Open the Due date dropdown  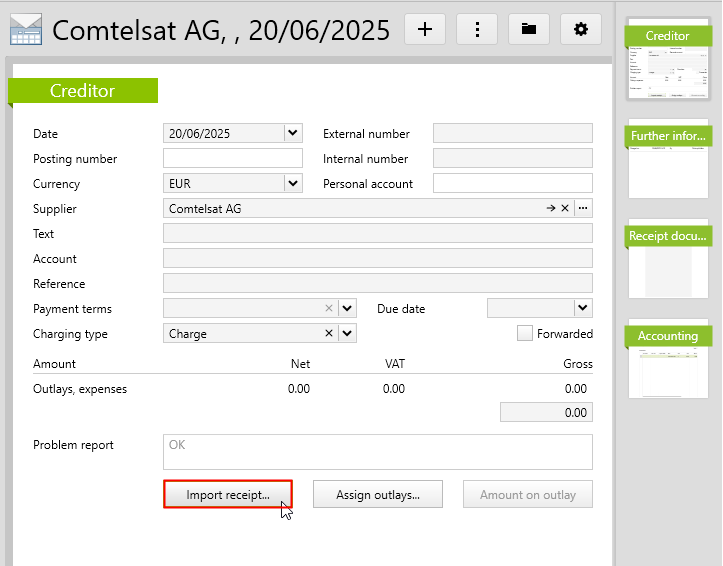pos(582,309)
